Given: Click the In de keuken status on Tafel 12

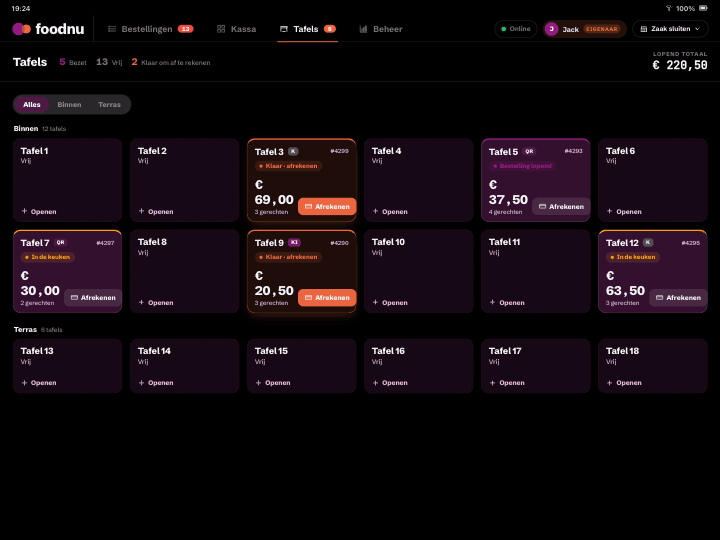Looking at the screenshot, I should pos(633,257).
